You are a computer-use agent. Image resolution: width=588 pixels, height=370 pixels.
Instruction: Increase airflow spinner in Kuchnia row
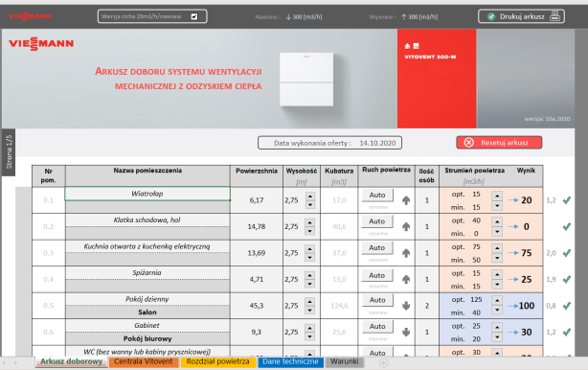[497, 248]
